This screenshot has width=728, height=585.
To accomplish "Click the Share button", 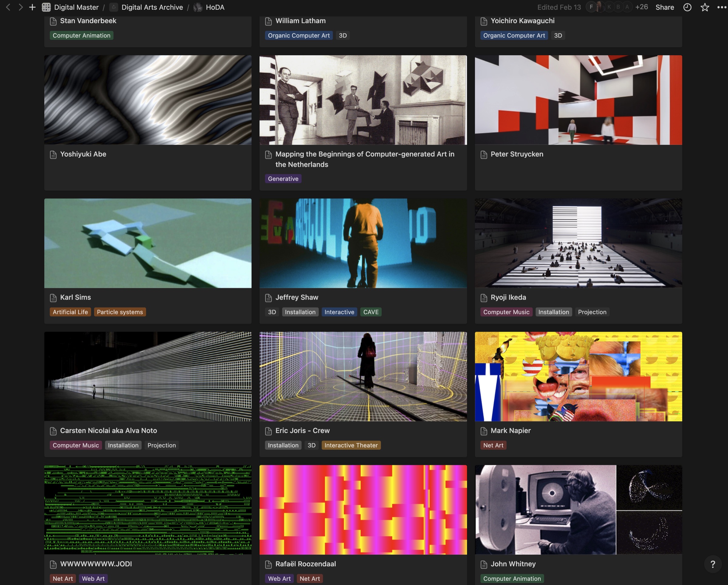I will (x=665, y=7).
